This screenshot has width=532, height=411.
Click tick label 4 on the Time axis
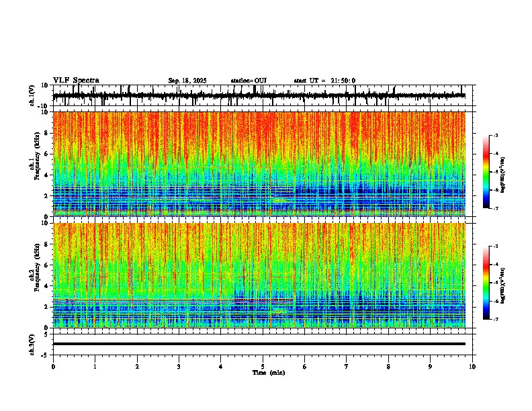221,367
